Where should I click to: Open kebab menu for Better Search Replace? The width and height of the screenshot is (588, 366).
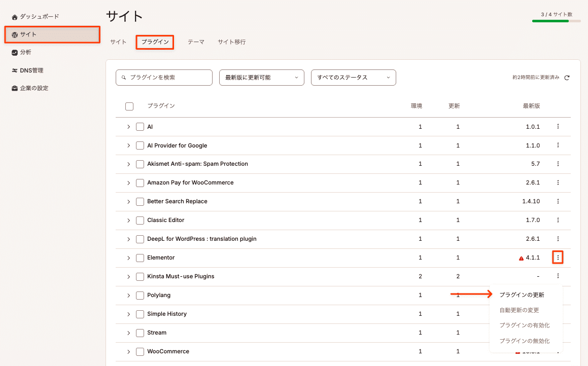click(x=558, y=201)
